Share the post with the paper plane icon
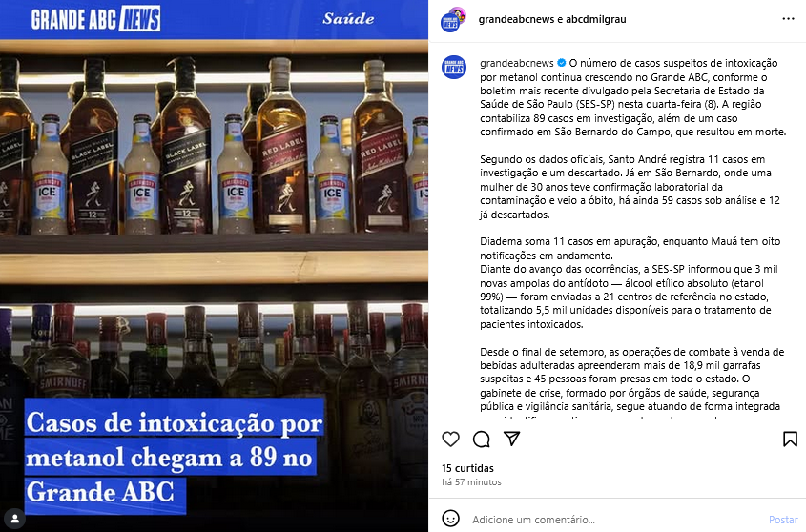The width and height of the screenshot is (806, 532). tap(511, 439)
